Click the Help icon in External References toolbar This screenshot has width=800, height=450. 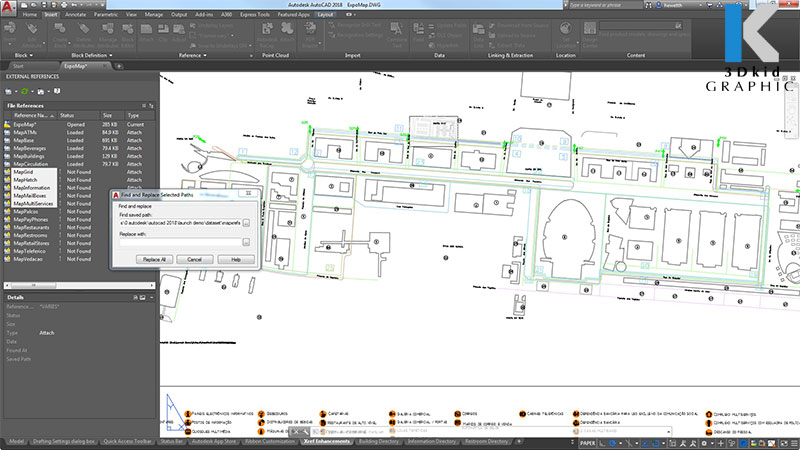click(57, 91)
